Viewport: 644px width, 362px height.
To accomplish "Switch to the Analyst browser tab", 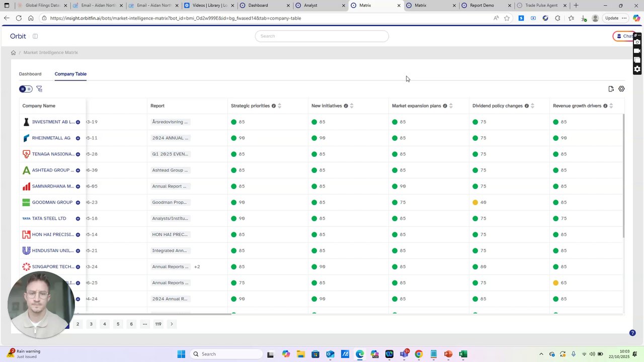I will pos(320,6).
